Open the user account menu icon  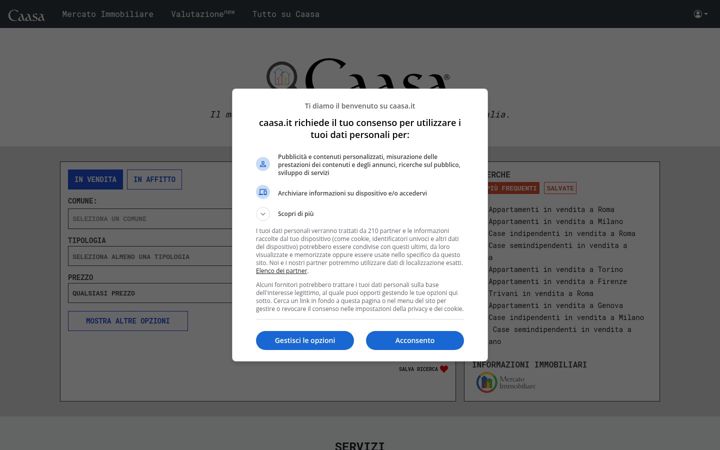tap(700, 14)
